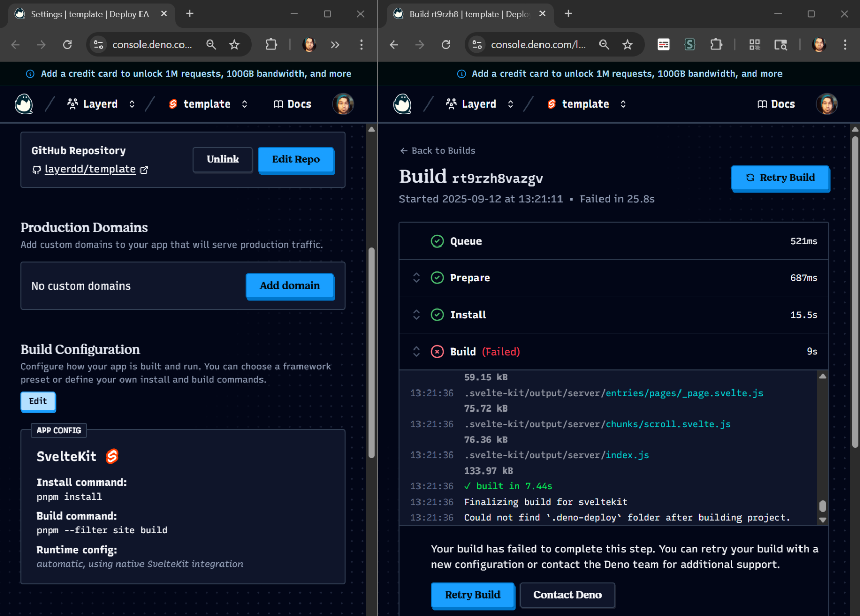The height and width of the screenshot is (616, 860).
Task: Show hidden toolbar items in the Settings window
Action: pyautogui.click(x=335, y=45)
